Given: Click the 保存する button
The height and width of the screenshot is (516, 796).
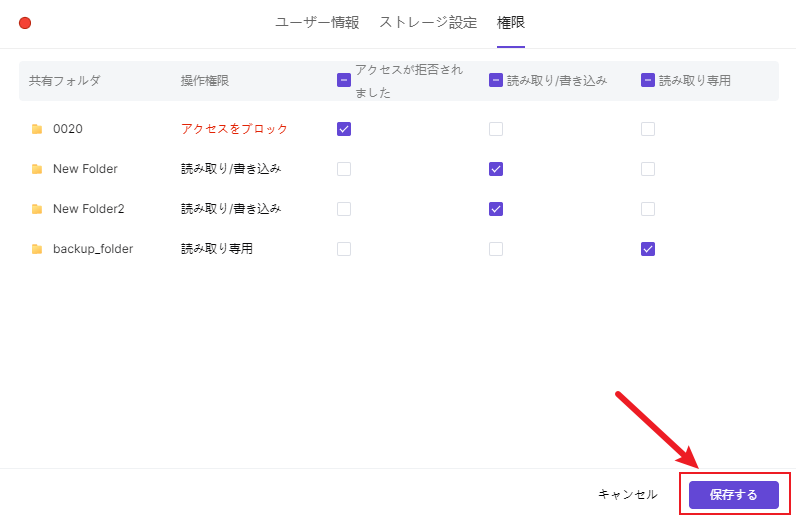Looking at the screenshot, I should pyautogui.click(x=733, y=494).
